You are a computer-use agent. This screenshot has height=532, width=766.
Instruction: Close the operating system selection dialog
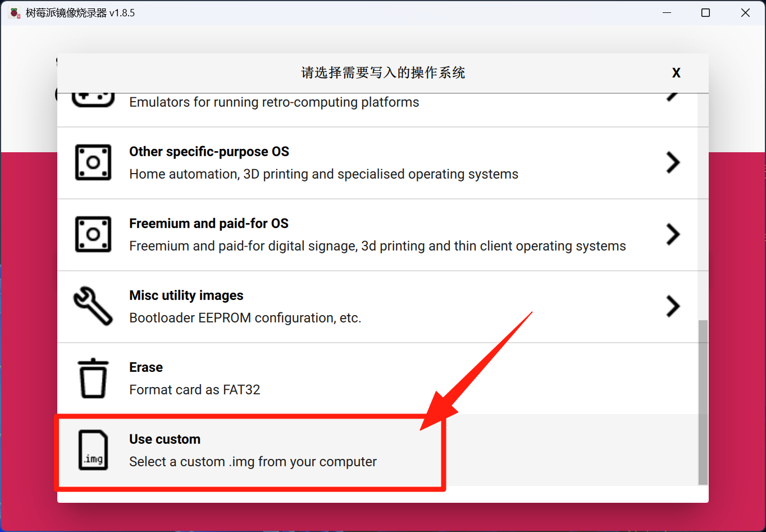tap(676, 73)
